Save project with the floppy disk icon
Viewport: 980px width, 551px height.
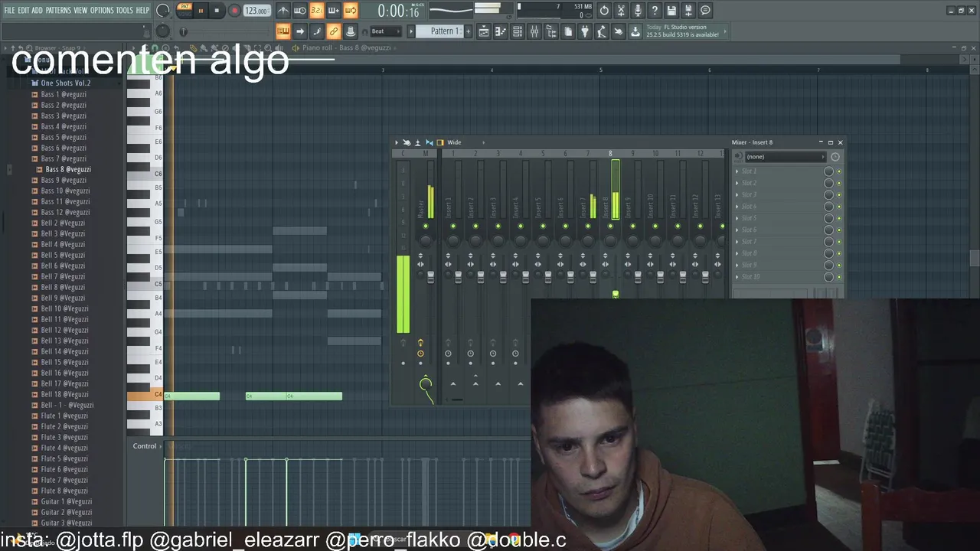pyautogui.click(x=671, y=11)
